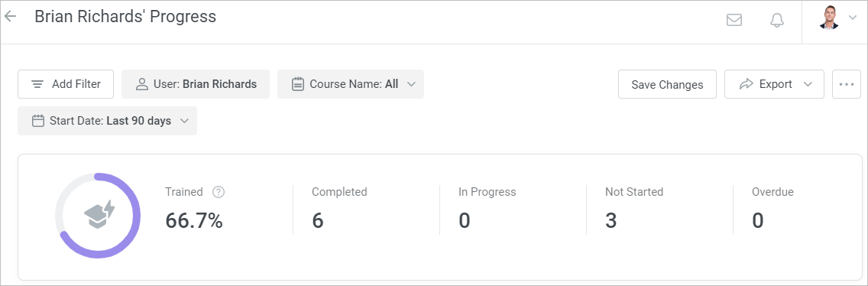Click the share arrow icon on Export

[747, 84]
